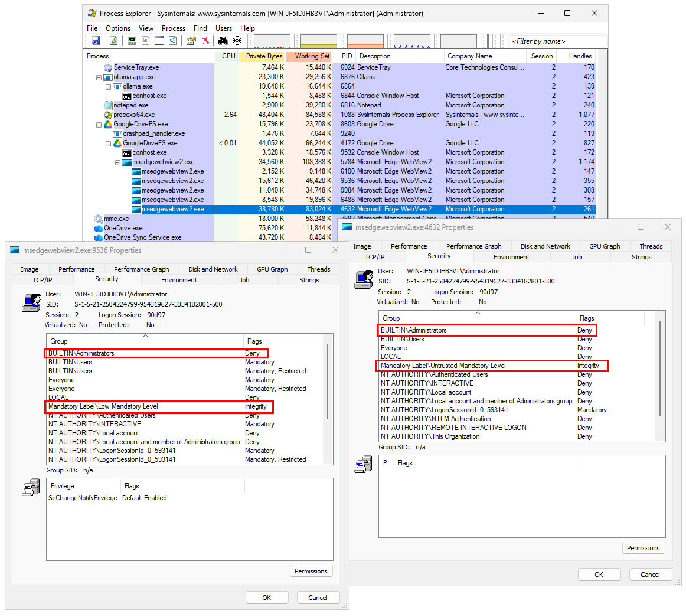686x616 pixels.
Task: Click the I/O activity graph in the toolbar
Action: pos(365,41)
